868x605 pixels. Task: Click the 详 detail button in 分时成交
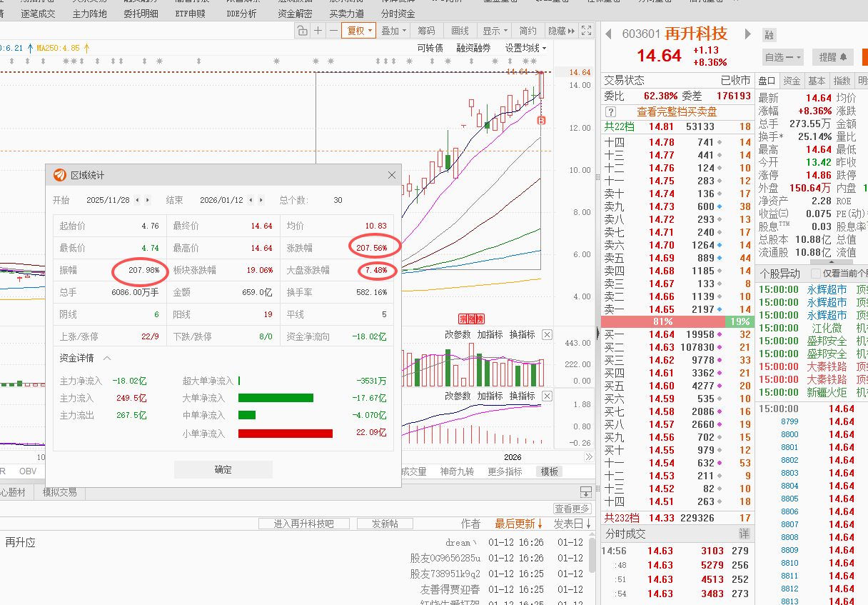[744, 534]
